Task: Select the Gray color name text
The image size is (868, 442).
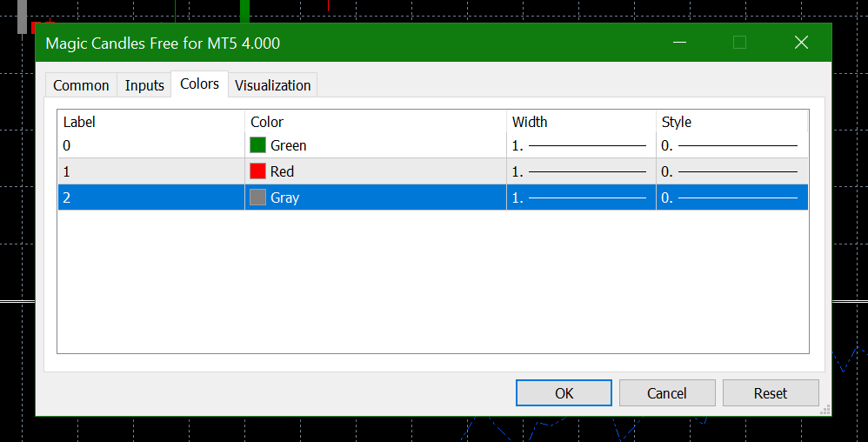Action: coord(285,198)
